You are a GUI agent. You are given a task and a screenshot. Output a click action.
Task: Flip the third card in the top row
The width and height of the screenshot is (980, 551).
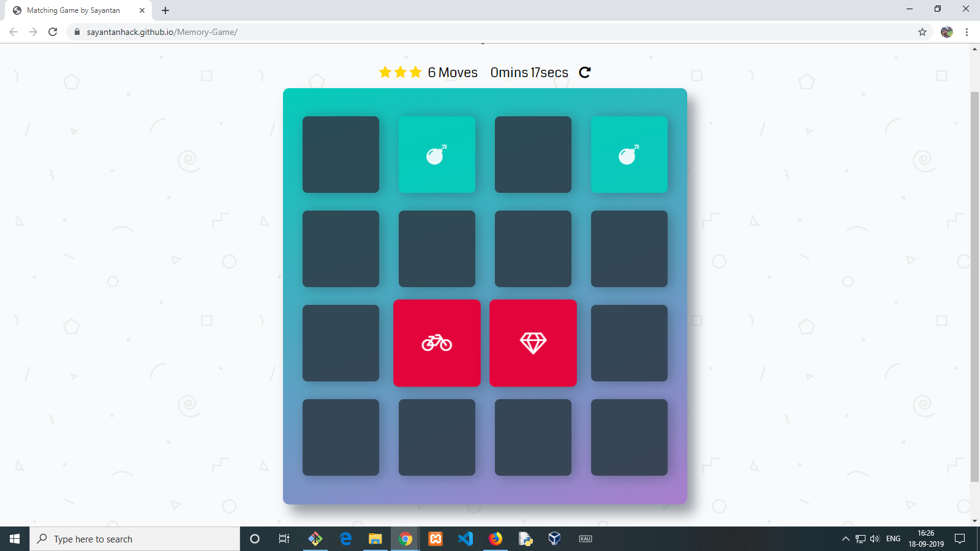tap(533, 154)
